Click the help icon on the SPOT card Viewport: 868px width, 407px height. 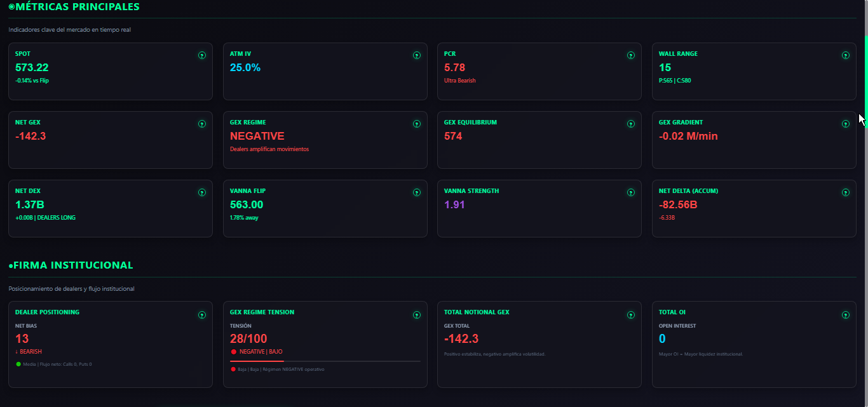[x=202, y=55]
